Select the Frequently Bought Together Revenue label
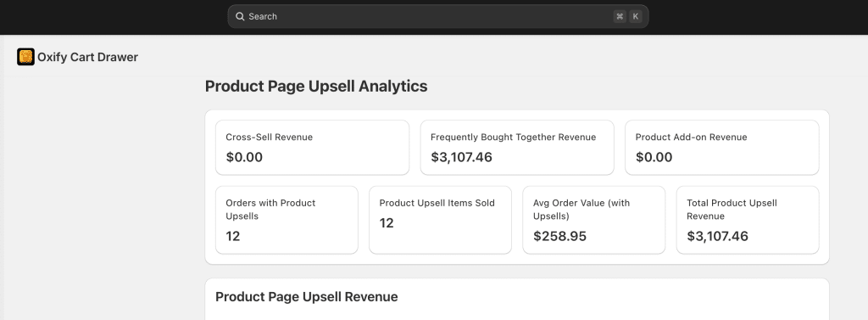This screenshot has width=868, height=320. (x=513, y=137)
